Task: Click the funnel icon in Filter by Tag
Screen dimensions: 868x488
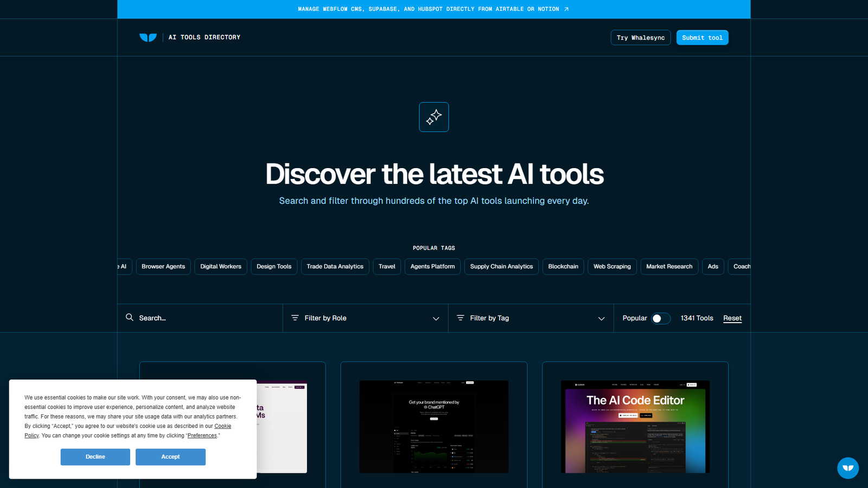Action: click(x=461, y=318)
